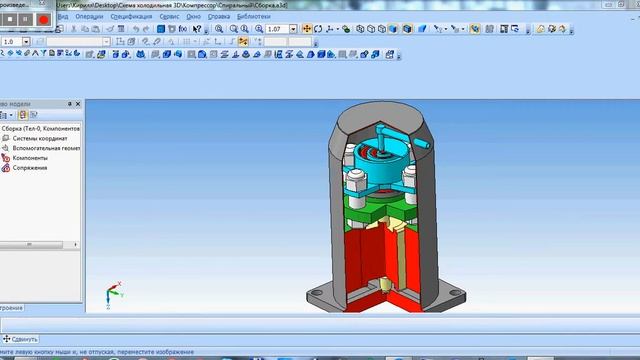This screenshot has height=360, width=640.
Task: Open the Вид menu
Action: point(63,17)
